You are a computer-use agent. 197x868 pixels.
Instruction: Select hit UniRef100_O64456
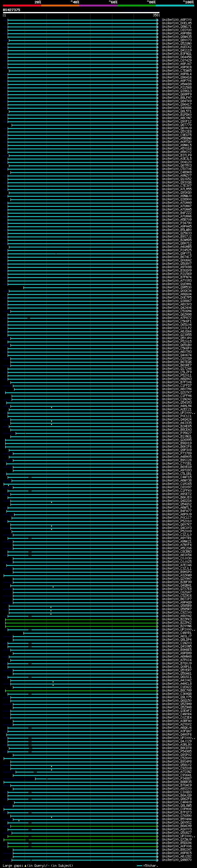(177, 57)
